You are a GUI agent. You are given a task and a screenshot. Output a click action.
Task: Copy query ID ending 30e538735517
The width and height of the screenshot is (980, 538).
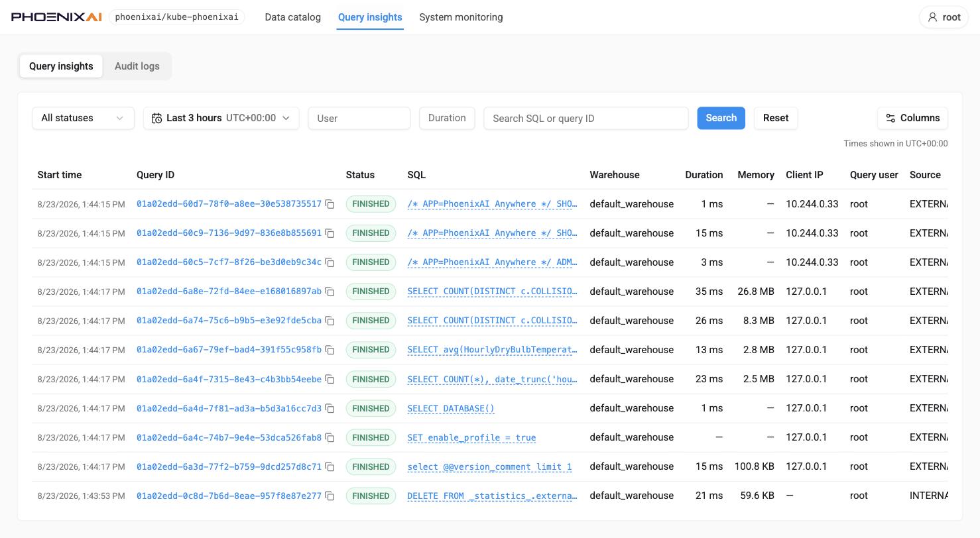(x=330, y=204)
